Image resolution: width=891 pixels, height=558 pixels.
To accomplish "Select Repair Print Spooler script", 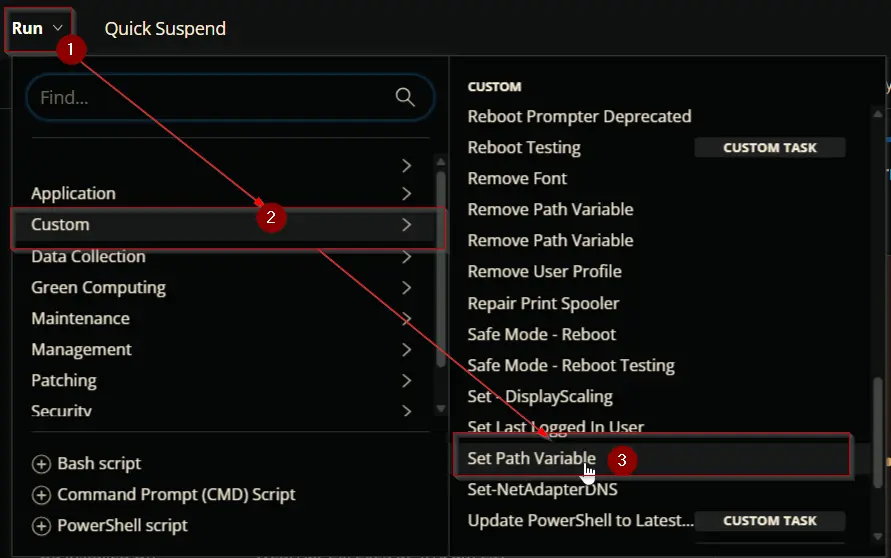I will tap(543, 303).
